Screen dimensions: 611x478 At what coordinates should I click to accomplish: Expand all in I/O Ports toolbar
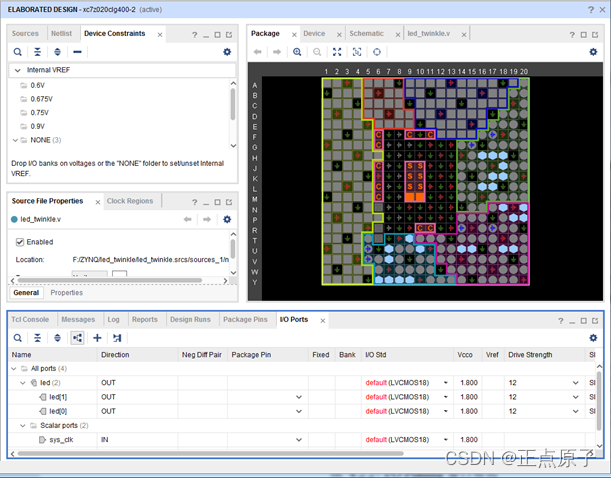pos(57,338)
